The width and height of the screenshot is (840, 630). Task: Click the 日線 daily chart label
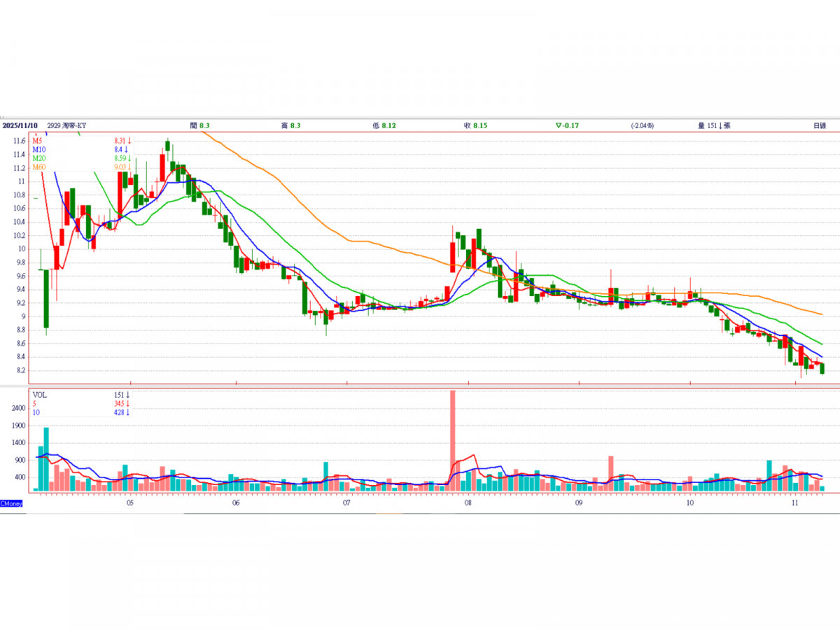[818, 125]
